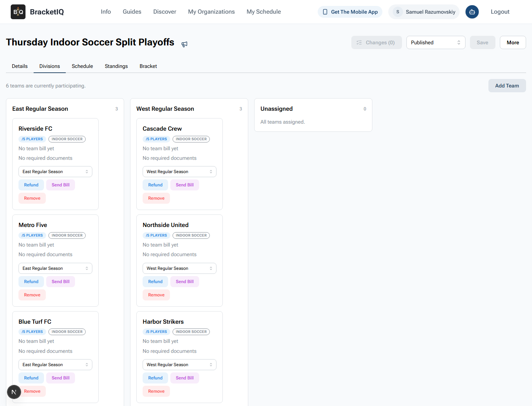Image resolution: width=532 pixels, height=406 pixels.
Task: Change Metro Five division dropdown
Action: pos(55,268)
